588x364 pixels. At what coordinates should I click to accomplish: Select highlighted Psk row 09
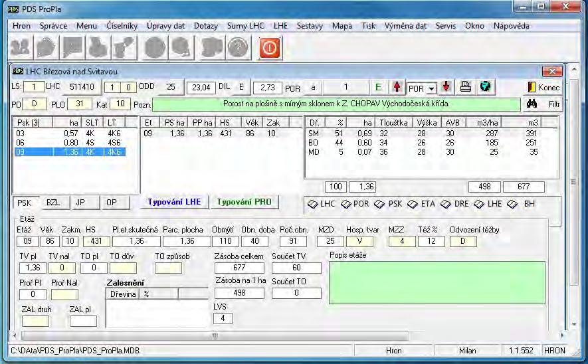[x=70, y=152]
